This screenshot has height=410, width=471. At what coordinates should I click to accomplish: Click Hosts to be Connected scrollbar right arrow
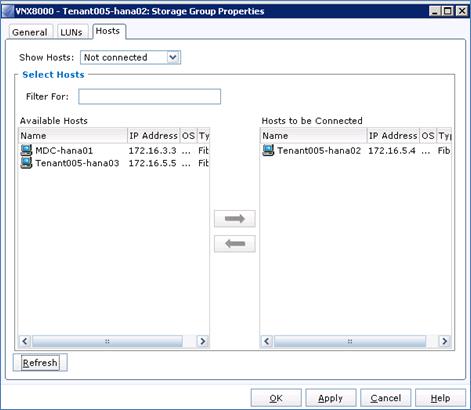(445, 341)
